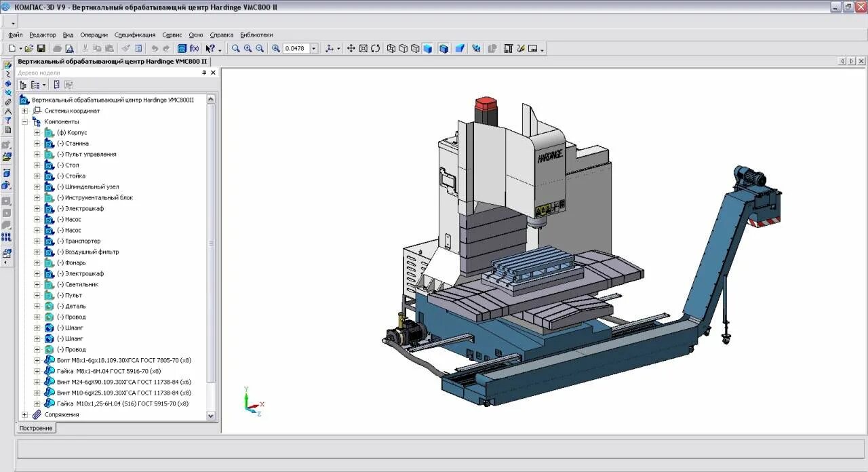Toggle thin hidden lines display mode
868x472 pixels.
[416, 48]
